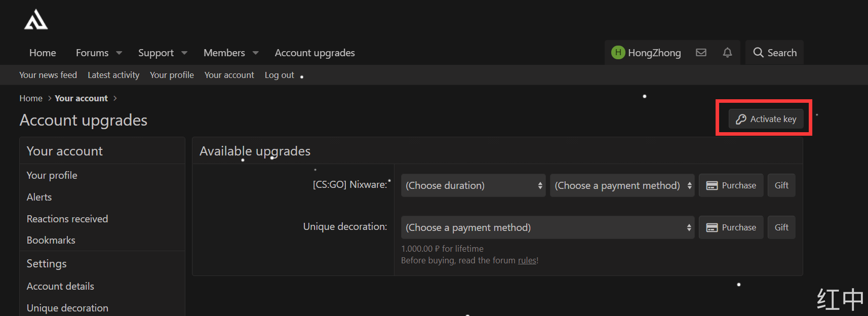
Task: Go to Account upgrades nav tab
Action: tap(314, 53)
